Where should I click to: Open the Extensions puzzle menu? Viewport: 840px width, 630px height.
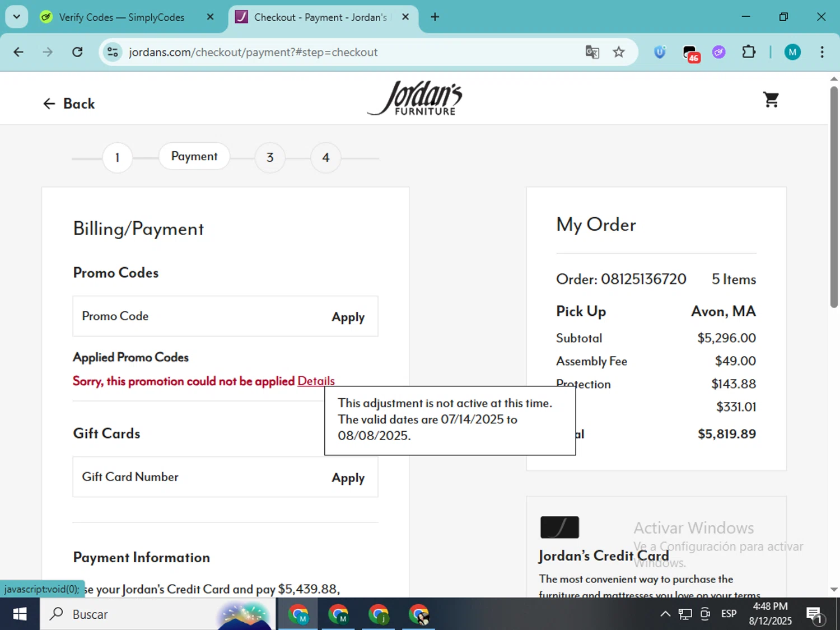tap(748, 52)
